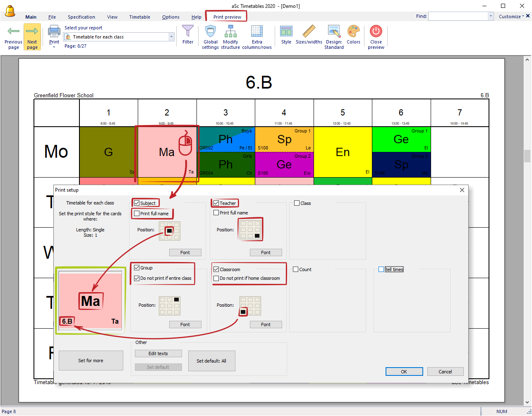Enable the Bell times checkbox
Image resolution: width=532 pixels, height=416 pixels.
point(381,269)
